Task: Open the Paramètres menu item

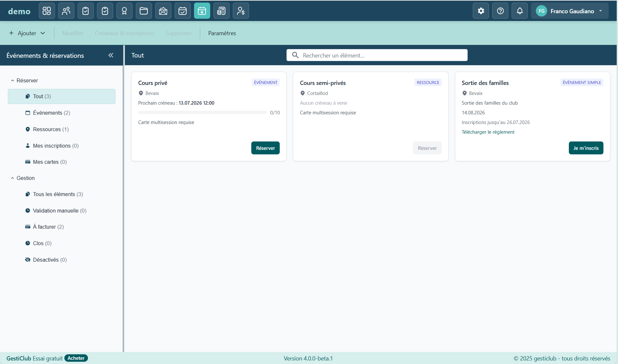Action: 222,33
